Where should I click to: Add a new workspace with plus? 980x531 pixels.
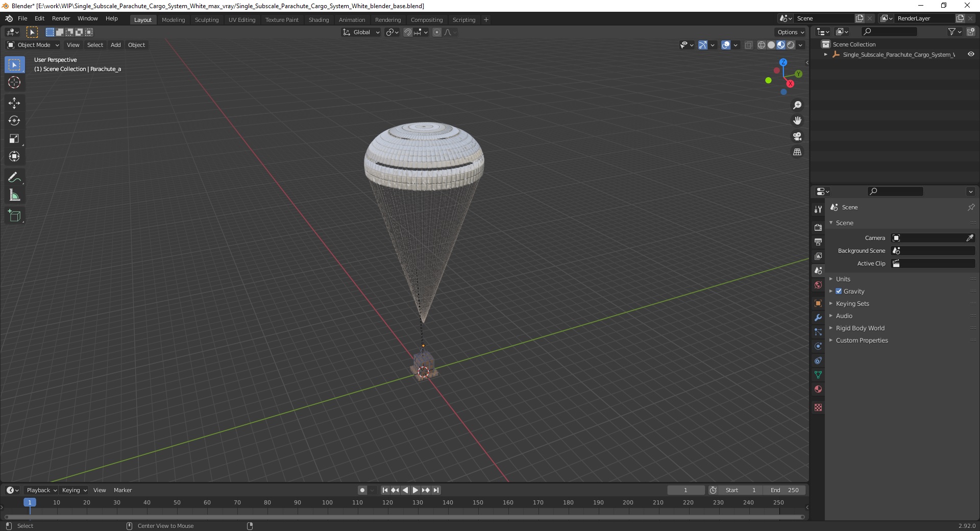click(x=486, y=20)
